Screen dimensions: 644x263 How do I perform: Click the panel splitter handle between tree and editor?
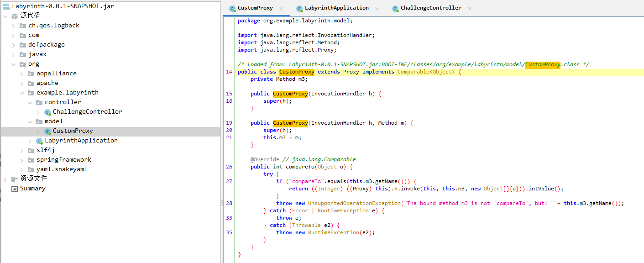point(222,202)
